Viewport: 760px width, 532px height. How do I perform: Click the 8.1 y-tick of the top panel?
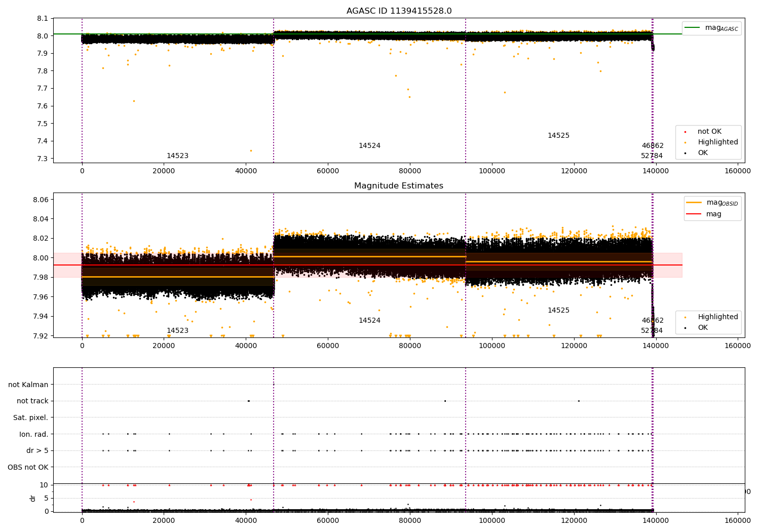pyautogui.click(x=43, y=19)
